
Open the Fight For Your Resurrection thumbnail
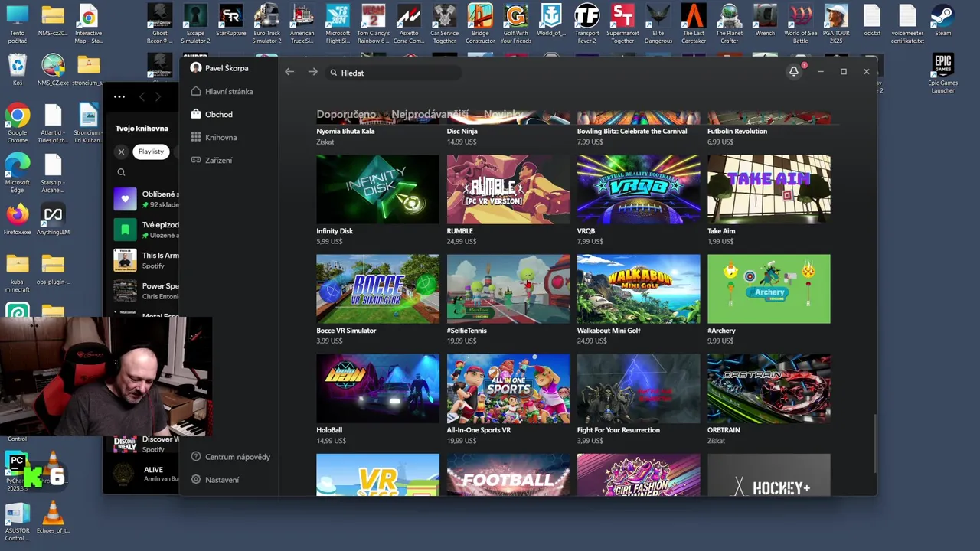(x=639, y=388)
